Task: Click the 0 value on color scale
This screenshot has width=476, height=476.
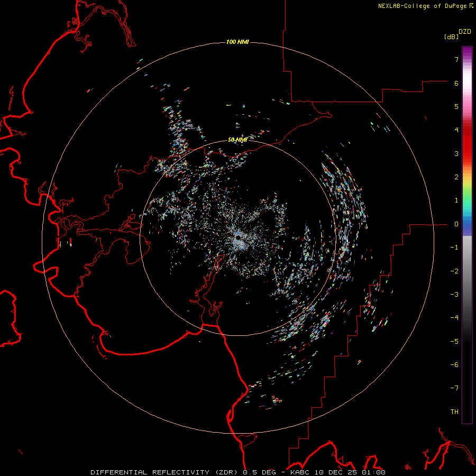Action: click(x=456, y=224)
